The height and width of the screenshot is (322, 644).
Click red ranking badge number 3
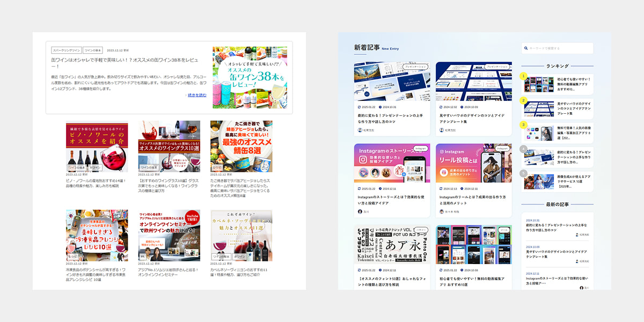pos(523,125)
